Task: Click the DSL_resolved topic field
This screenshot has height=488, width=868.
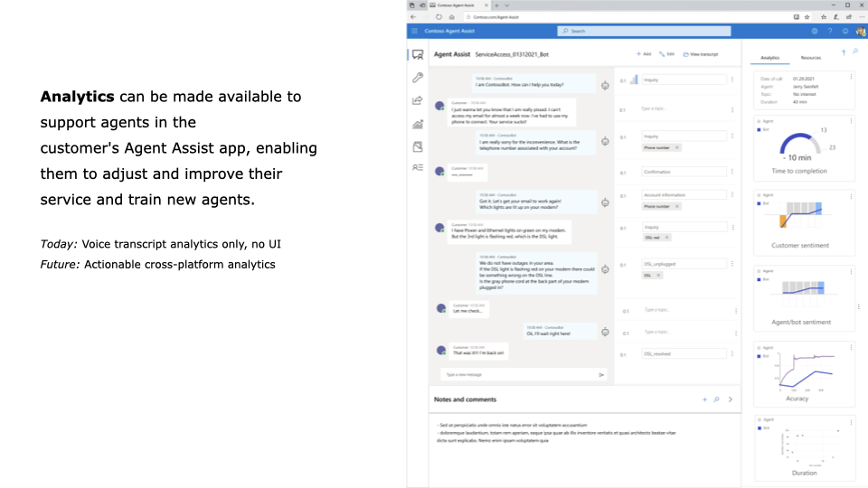Action: 684,353
